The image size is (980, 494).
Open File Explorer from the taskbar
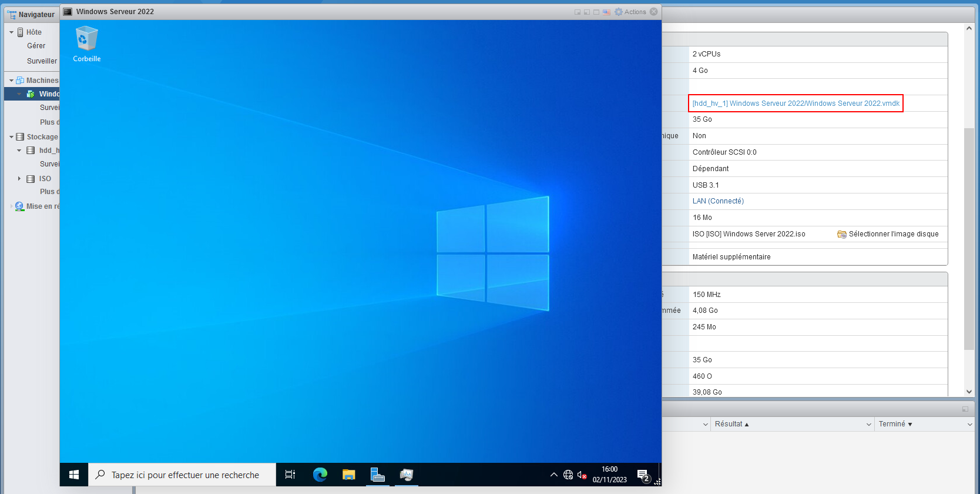(x=349, y=475)
